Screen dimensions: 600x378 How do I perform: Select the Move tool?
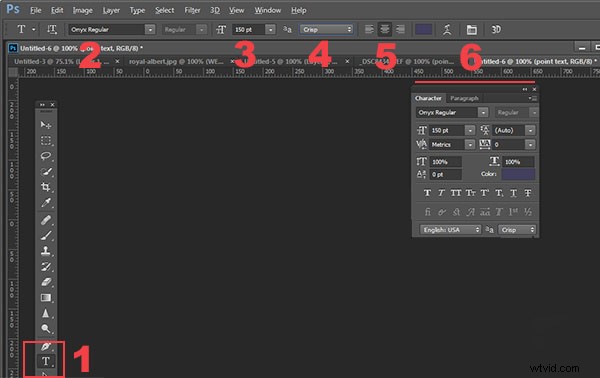pos(46,125)
